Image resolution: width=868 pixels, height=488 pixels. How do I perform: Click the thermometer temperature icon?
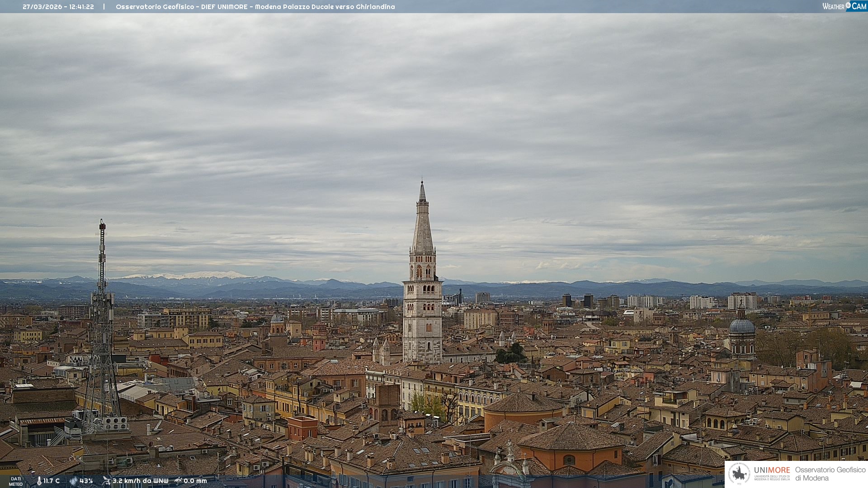pyautogui.click(x=39, y=481)
